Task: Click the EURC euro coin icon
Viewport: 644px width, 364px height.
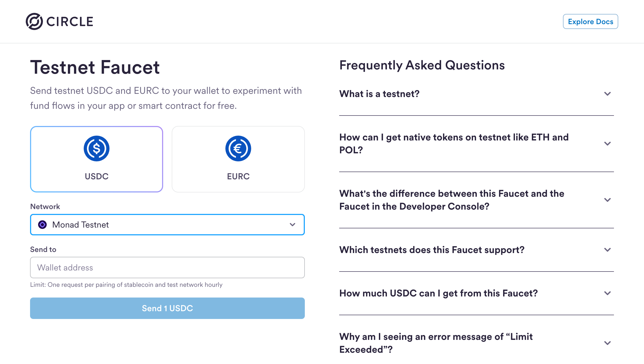Action: coord(238,148)
